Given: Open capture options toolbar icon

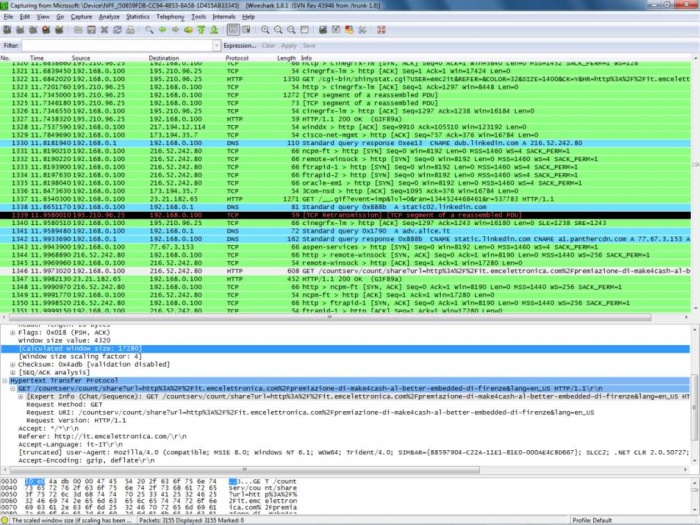Looking at the screenshot, I should tap(20, 30).
